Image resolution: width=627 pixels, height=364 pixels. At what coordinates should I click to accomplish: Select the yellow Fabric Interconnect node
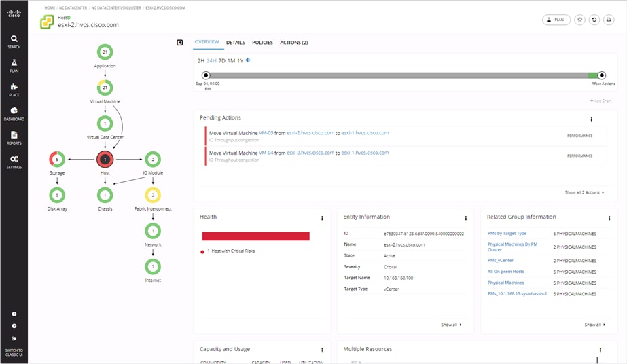pos(153,195)
